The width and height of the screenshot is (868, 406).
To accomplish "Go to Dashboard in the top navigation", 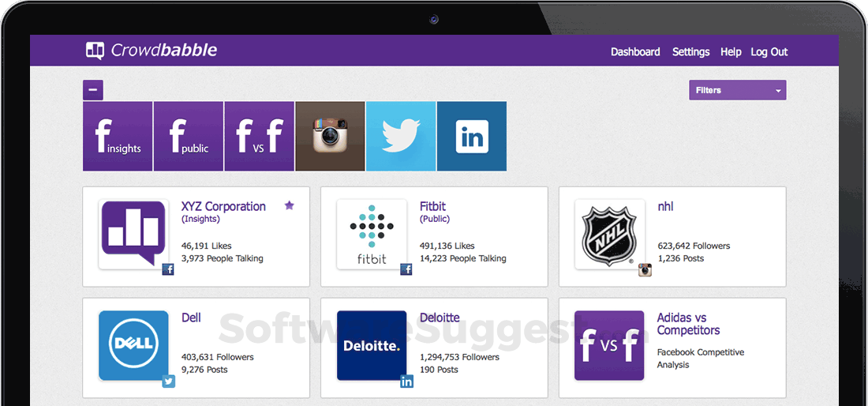I will (x=635, y=52).
